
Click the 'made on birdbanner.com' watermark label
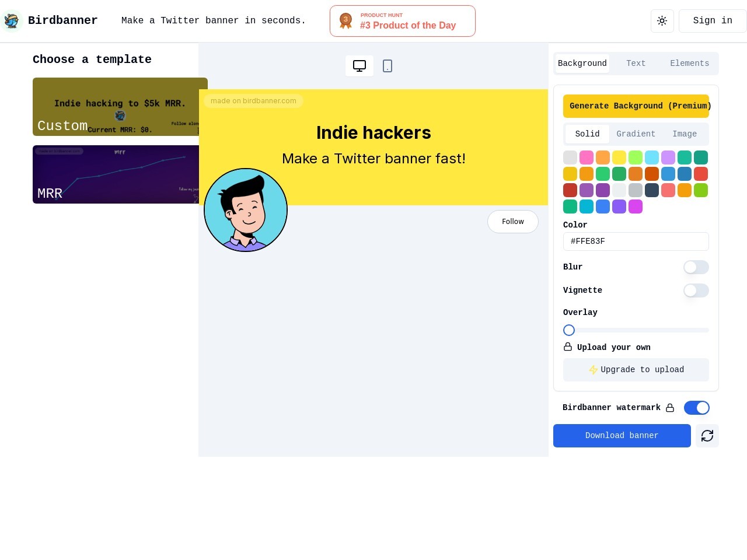(x=253, y=101)
